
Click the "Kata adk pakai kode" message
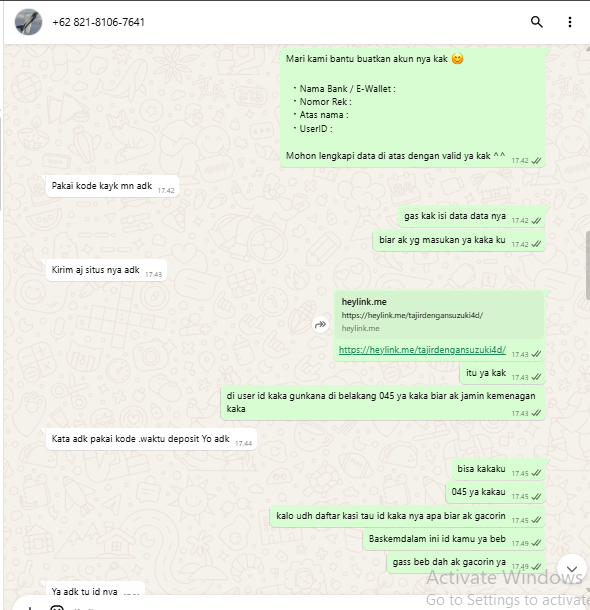[x=151, y=439]
